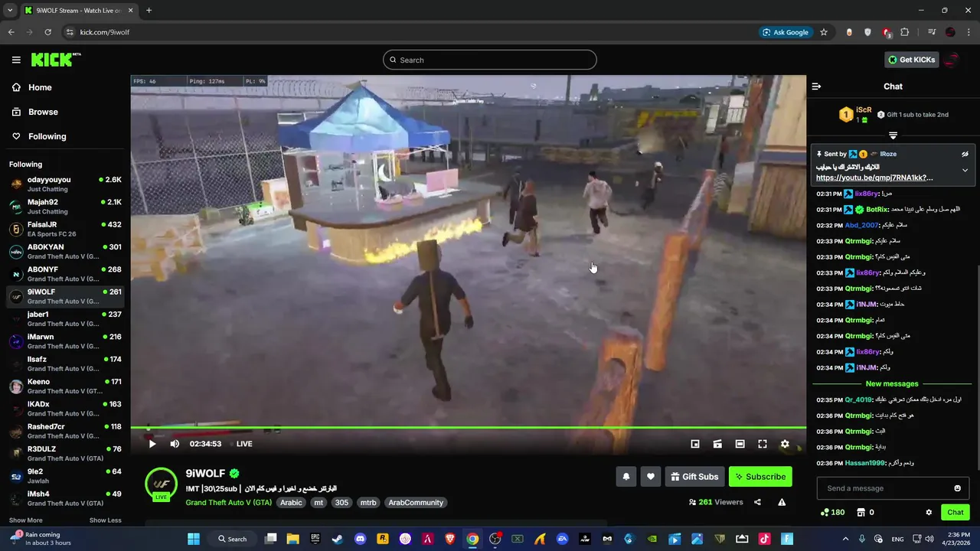Reload the browser page
Viewport: 980px width, 551px height.
pos(47,32)
